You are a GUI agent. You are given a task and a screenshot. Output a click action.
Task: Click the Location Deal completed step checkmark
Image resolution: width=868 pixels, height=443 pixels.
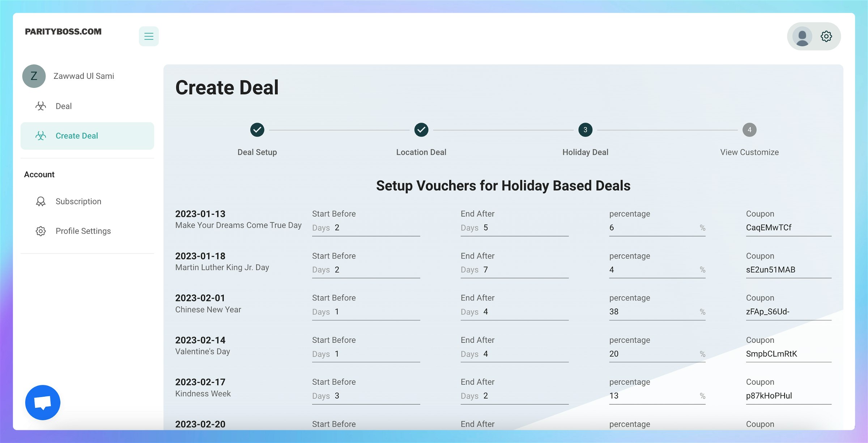pos(421,130)
